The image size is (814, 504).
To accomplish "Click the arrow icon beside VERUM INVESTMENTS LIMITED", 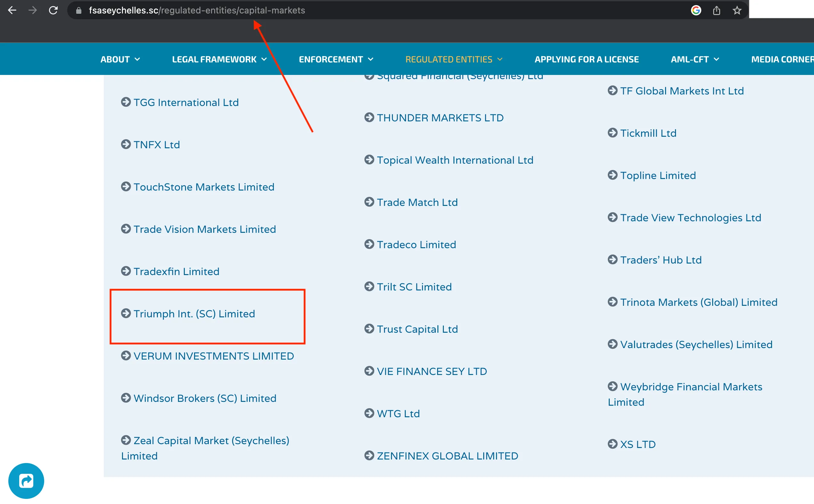I will pyautogui.click(x=126, y=356).
